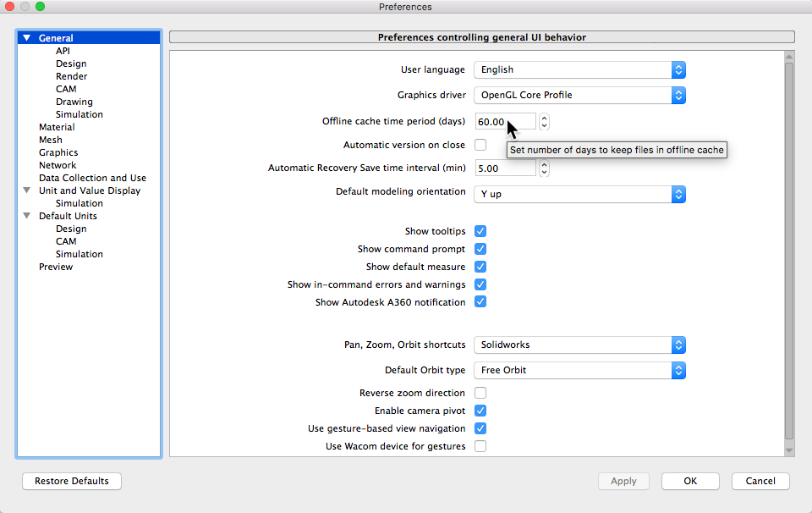The image size is (812, 513).
Task: Select Network in the preferences list
Action: tap(58, 165)
